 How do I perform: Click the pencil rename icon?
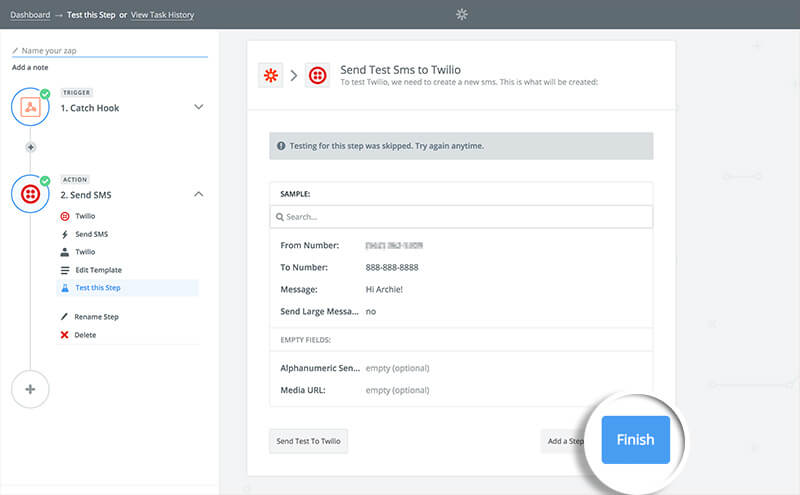[64, 317]
